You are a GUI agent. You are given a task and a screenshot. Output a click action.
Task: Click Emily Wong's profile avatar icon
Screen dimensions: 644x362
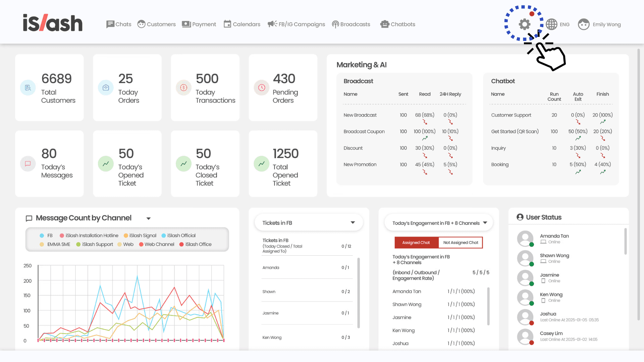point(584,24)
